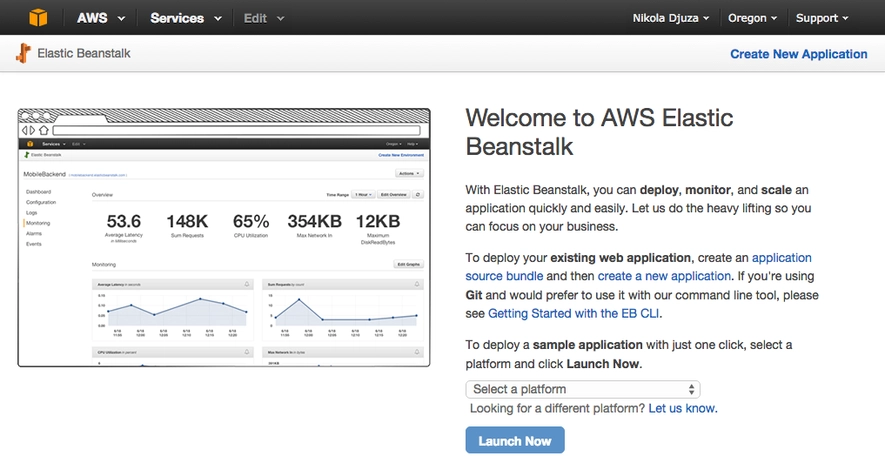Expand the Select a platform combo box
This screenshot has width=885, height=470.
(x=582, y=389)
